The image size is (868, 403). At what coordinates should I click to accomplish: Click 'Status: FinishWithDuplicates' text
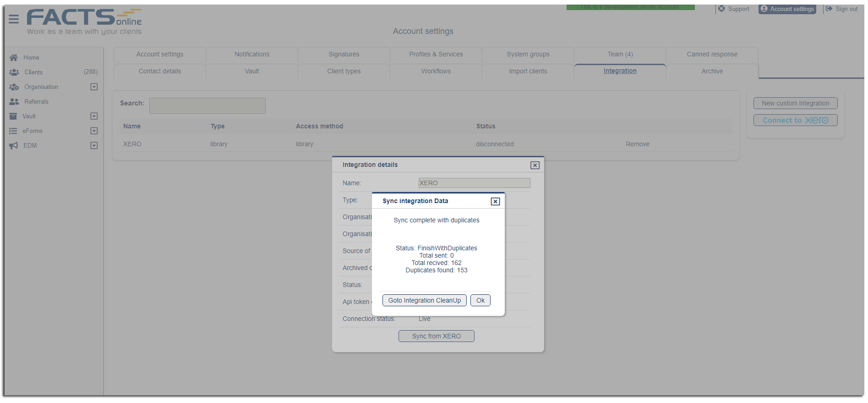[x=437, y=248]
